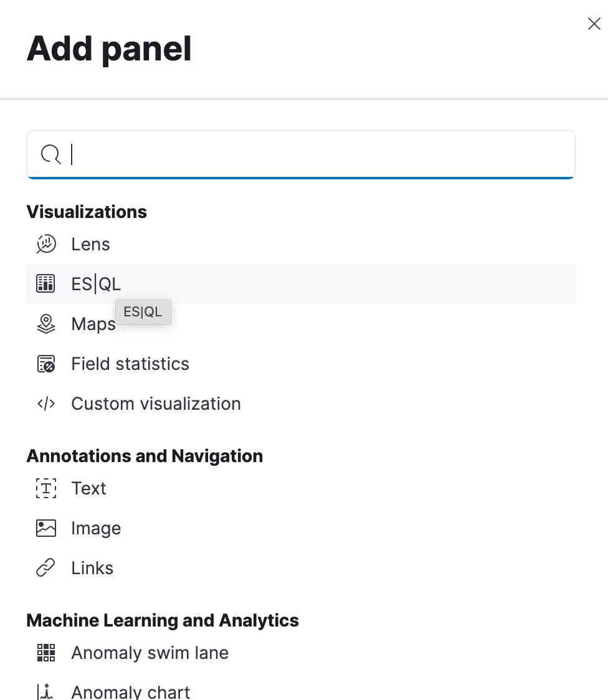Select the Custom visualization code icon

(46, 404)
